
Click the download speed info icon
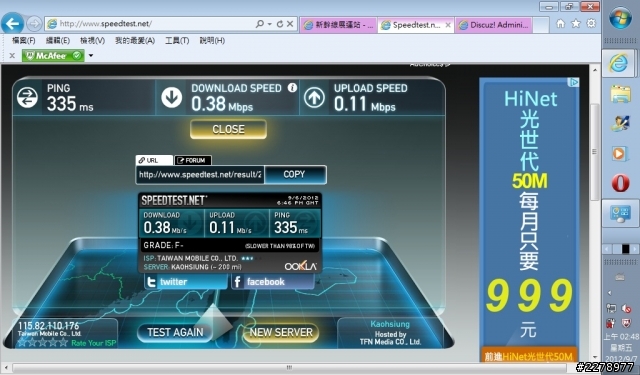pyautogui.click(x=292, y=88)
